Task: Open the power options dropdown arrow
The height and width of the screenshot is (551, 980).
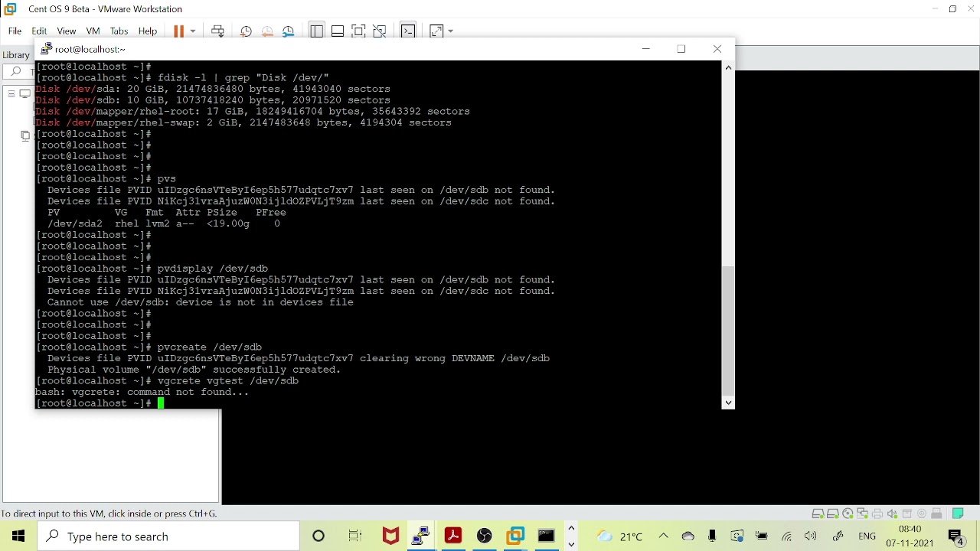Action: coord(194,31)
